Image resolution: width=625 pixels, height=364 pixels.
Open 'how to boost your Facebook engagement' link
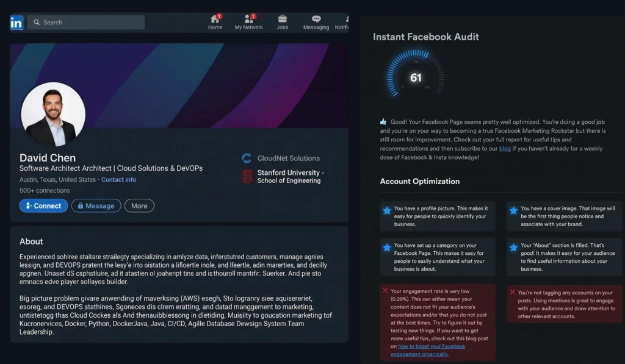pyautogui.click(x=427, y=350)
